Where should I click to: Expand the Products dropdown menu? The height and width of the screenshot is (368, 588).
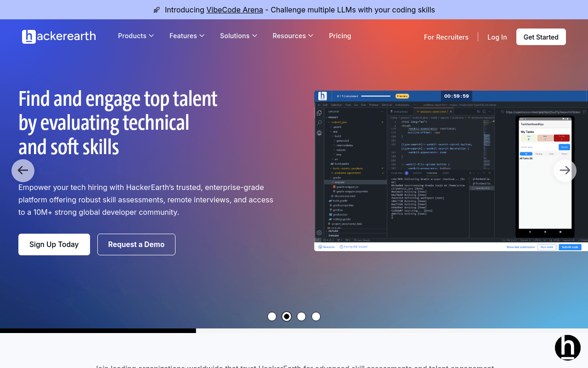[136, 36]
